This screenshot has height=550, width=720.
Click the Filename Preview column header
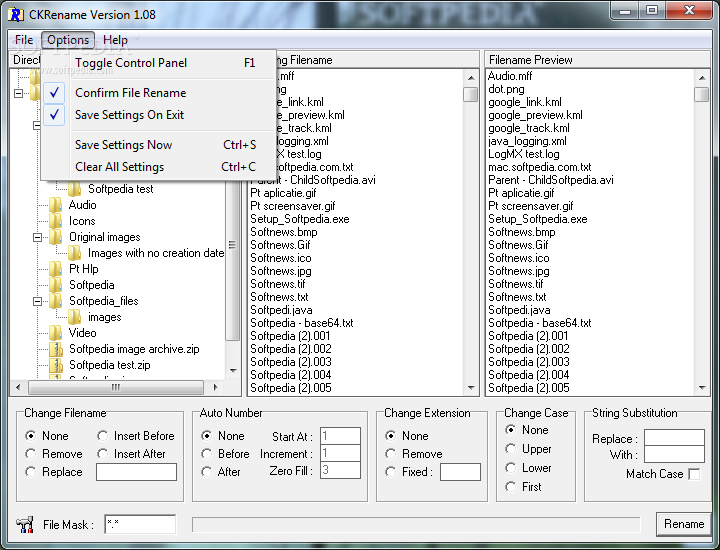pyautogui.click(x=597, y=60)
